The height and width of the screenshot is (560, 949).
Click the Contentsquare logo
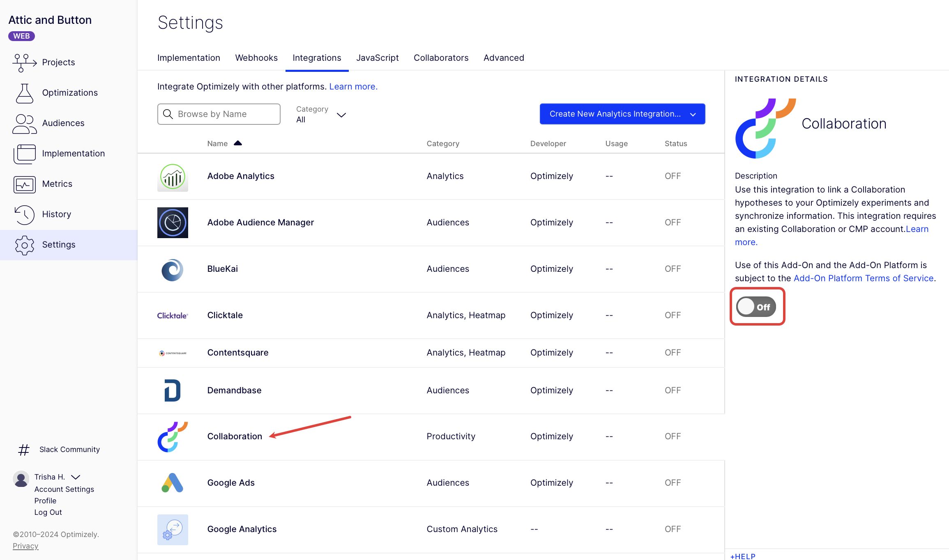[173, 353]
